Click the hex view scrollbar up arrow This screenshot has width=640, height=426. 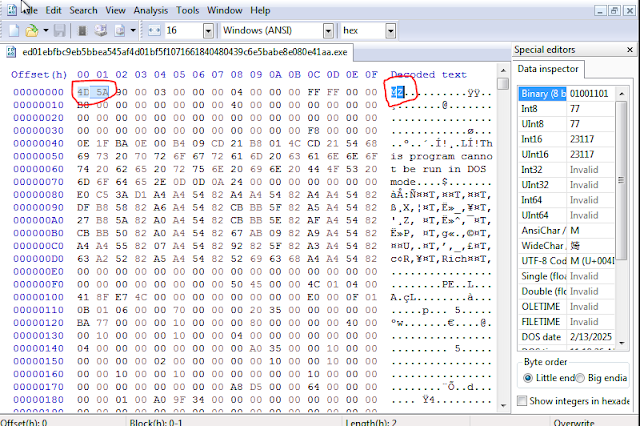pos(503,70)
